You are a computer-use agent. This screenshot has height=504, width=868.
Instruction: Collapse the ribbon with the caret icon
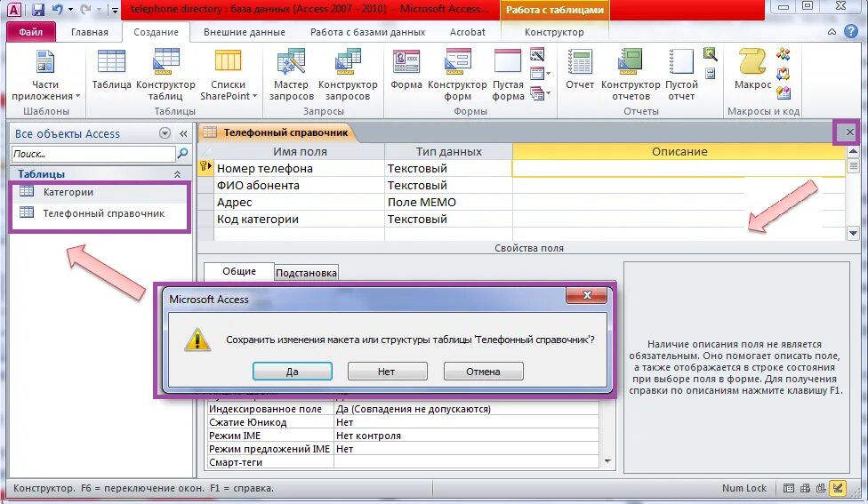tap(832, 32)
